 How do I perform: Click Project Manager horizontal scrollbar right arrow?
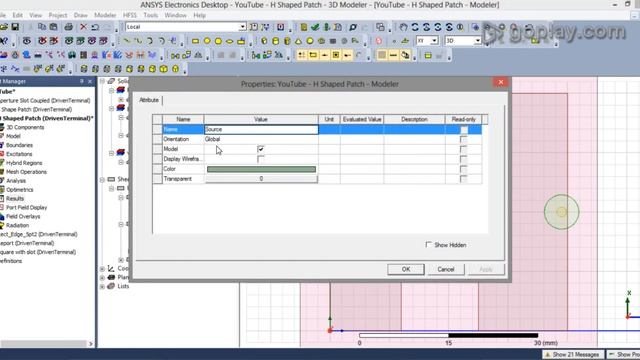91,344
